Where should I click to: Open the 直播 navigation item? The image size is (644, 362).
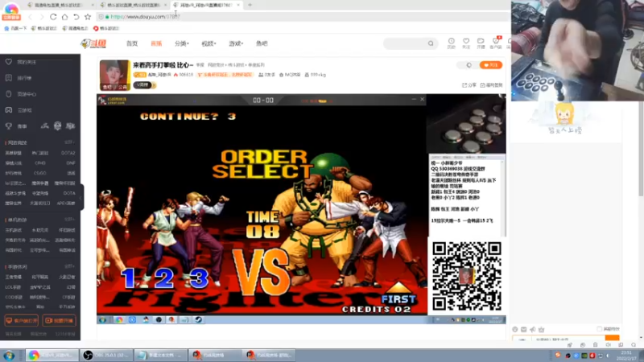click(156, 43)
